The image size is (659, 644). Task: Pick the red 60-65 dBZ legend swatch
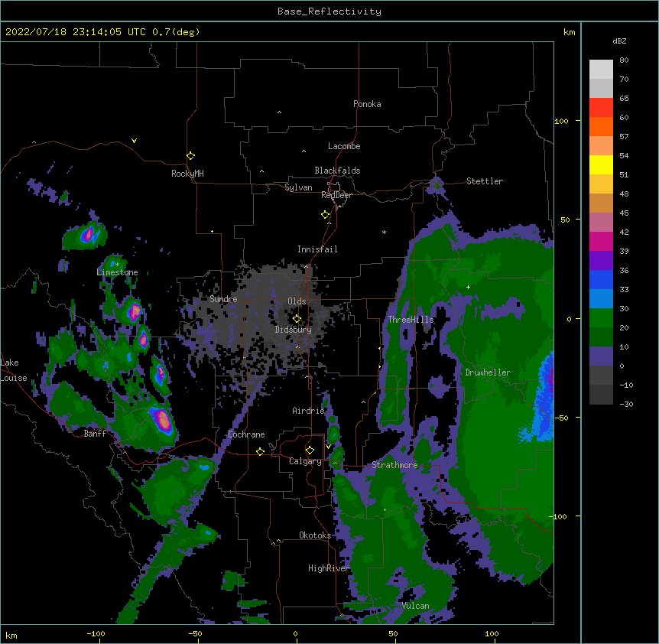click(601, 108)
